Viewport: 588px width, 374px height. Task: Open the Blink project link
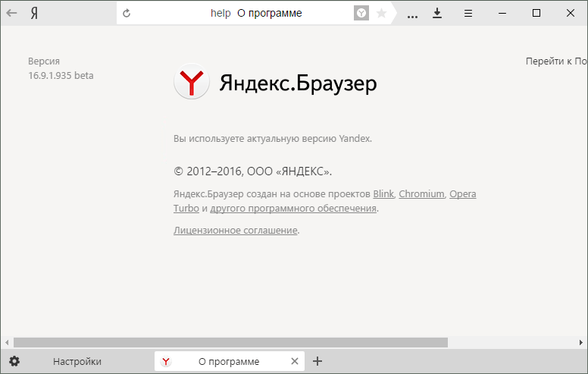pyautogui.click(x=383, y=193)
